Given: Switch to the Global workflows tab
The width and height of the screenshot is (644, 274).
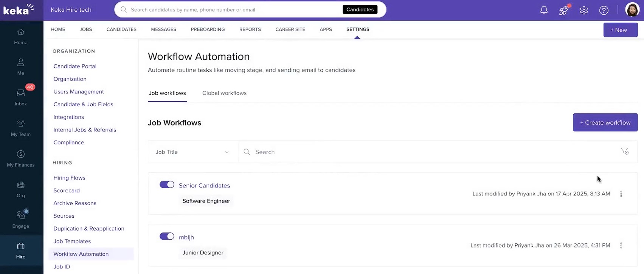Looking at the screenshot, I should [224, 93].
